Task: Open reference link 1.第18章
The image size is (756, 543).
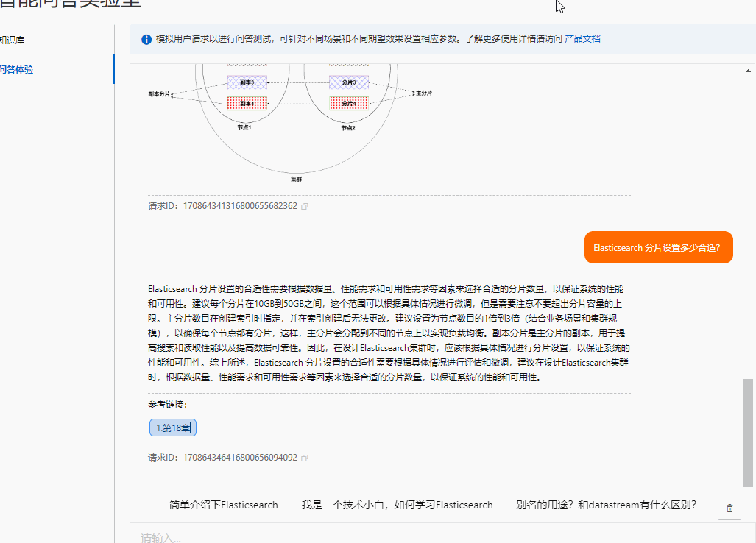Action: pyautogui.click(x=173, y=427)
